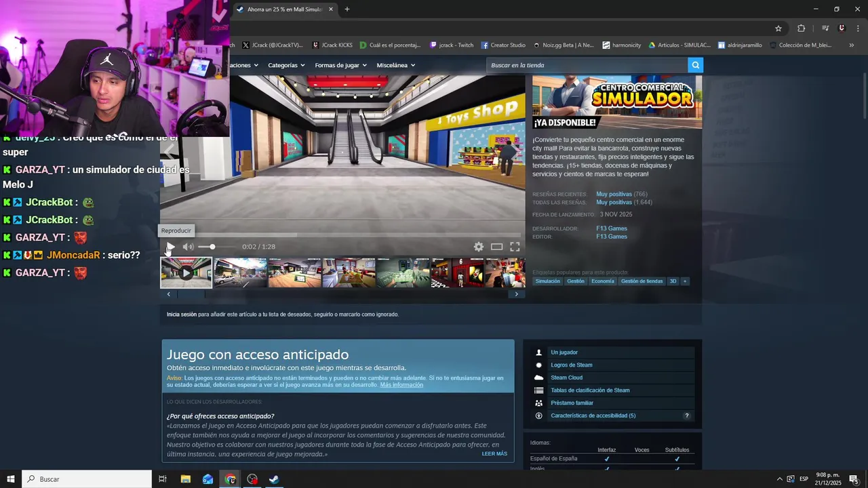Viewport: 868px width, 488px height.
Task: Select the 'Ahorra un 25 %' browser tab
Action: pyautogui.click(x=285, y=9)
